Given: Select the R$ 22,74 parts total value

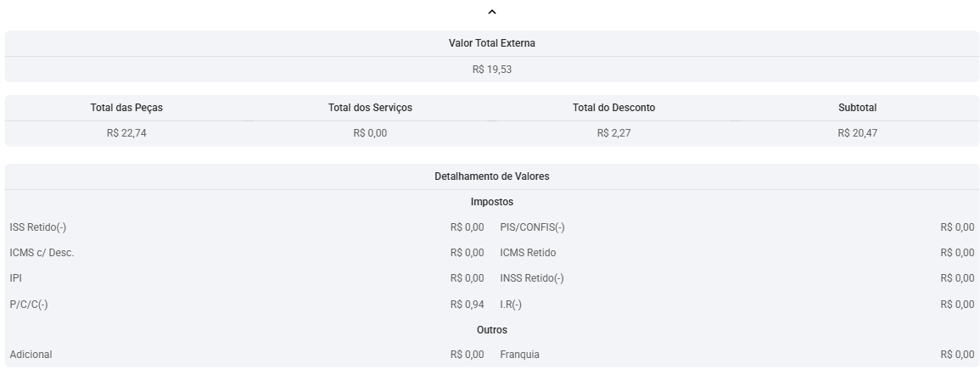Looking at the screenshot, I should 126,133.
